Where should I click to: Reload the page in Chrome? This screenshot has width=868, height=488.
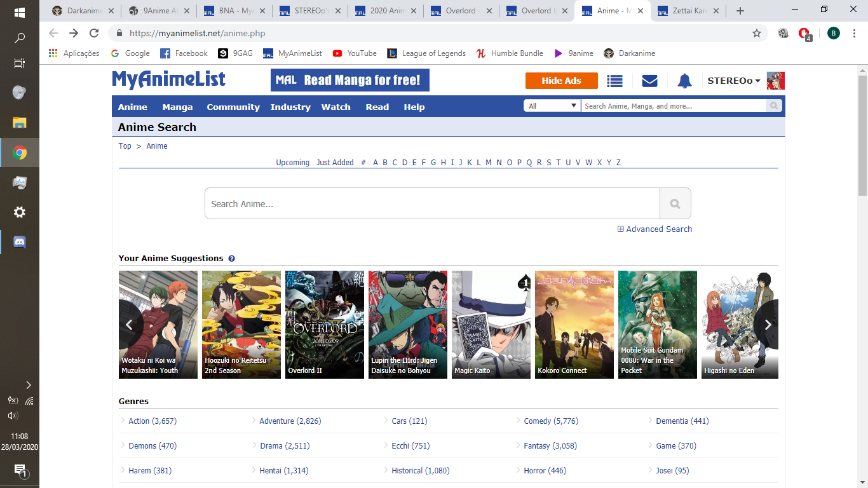(94, 33)
